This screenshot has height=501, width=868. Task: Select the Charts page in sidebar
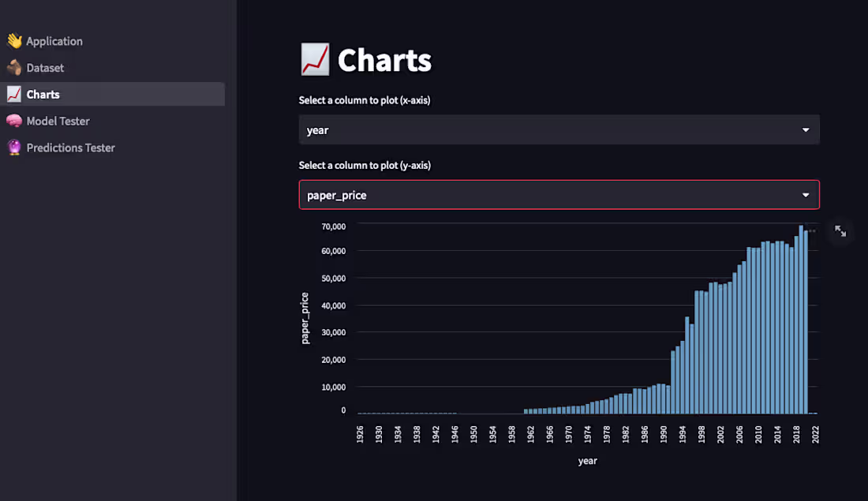click(x=43, y=95)
